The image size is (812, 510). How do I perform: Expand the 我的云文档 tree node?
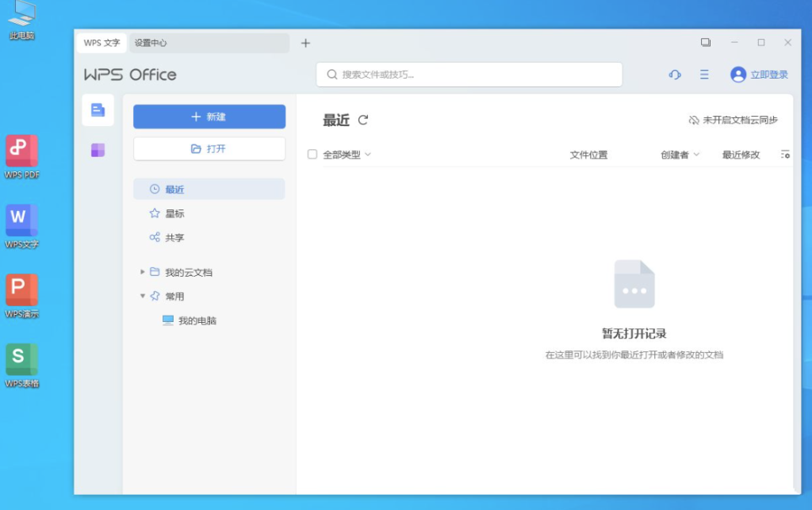coord(143,272)
